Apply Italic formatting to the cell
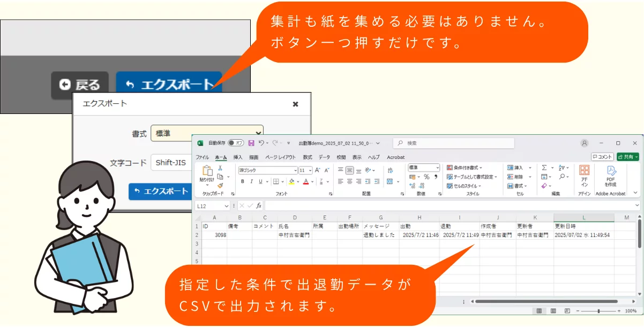 [251, 181]
